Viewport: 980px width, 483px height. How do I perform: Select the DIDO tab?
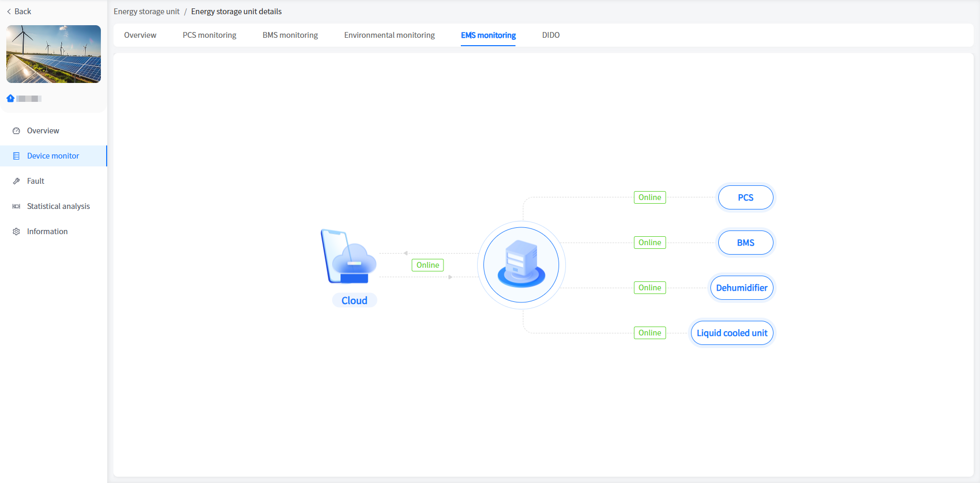pyautogui.click(x=551, y=35)
